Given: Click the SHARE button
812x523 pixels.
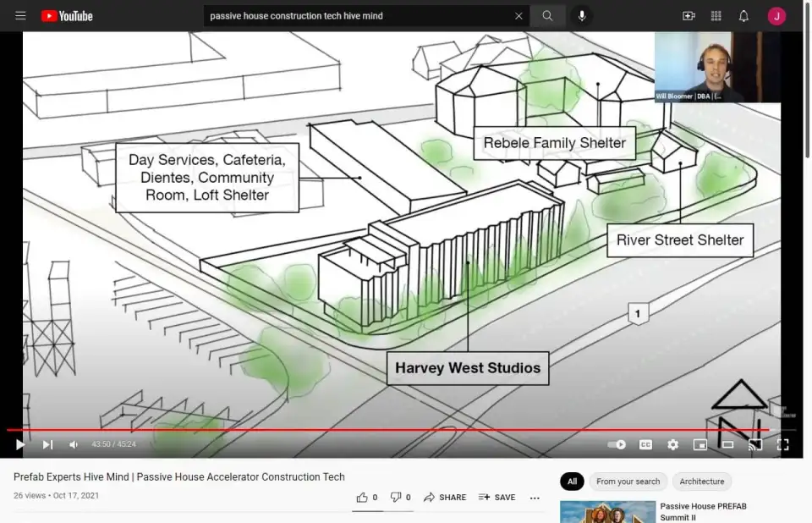Looking at the screenshot, I should tap(445, 498).
